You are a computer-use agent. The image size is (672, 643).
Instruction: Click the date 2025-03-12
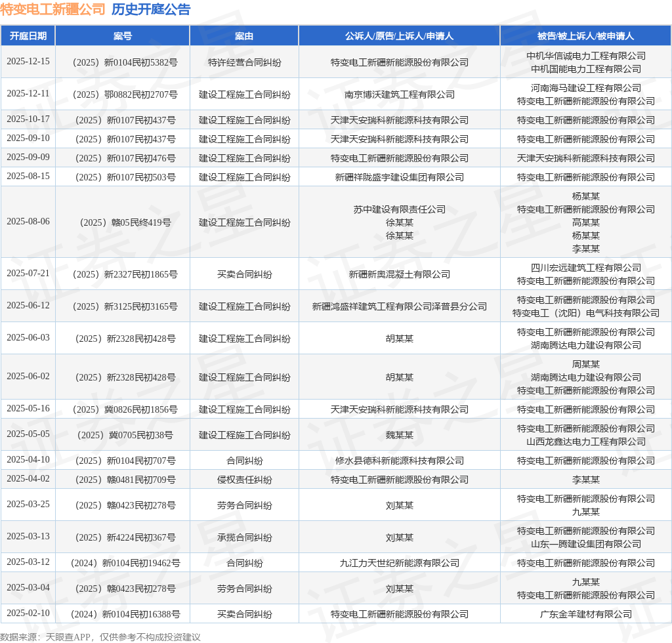28,562
